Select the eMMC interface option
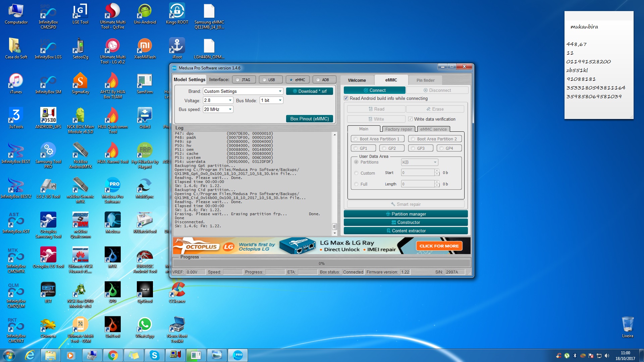This screenshot has height=362, width=644. coord(297,80)
